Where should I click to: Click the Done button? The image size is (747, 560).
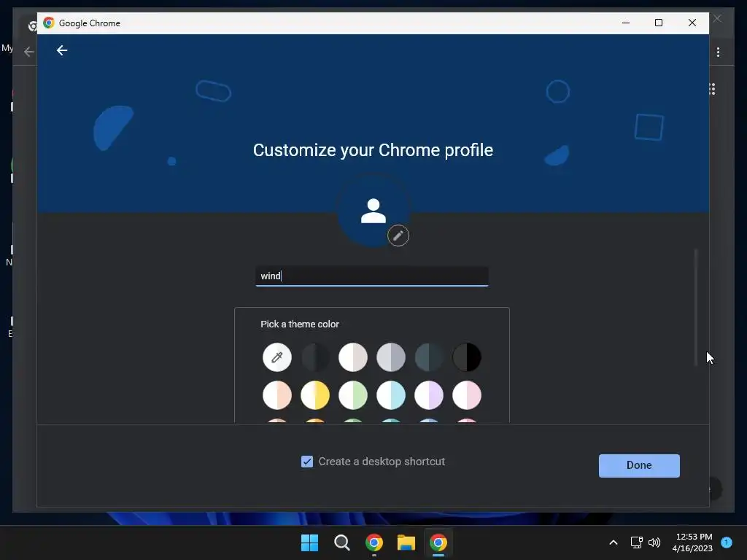click(639, 465)
